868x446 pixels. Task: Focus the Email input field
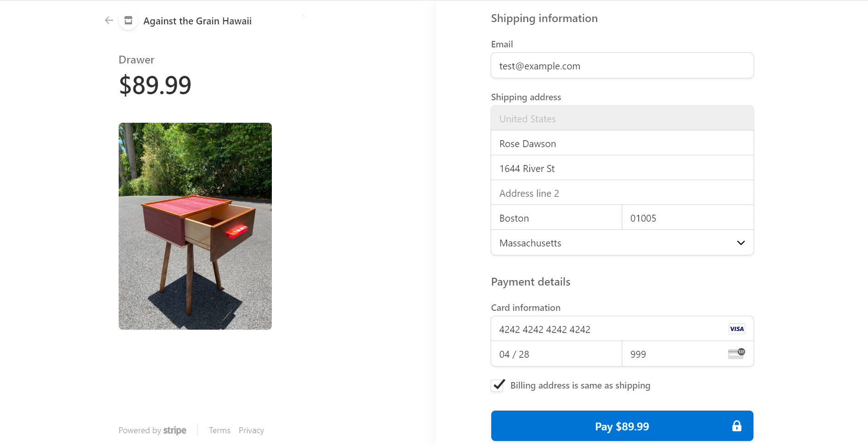[622, 66]
